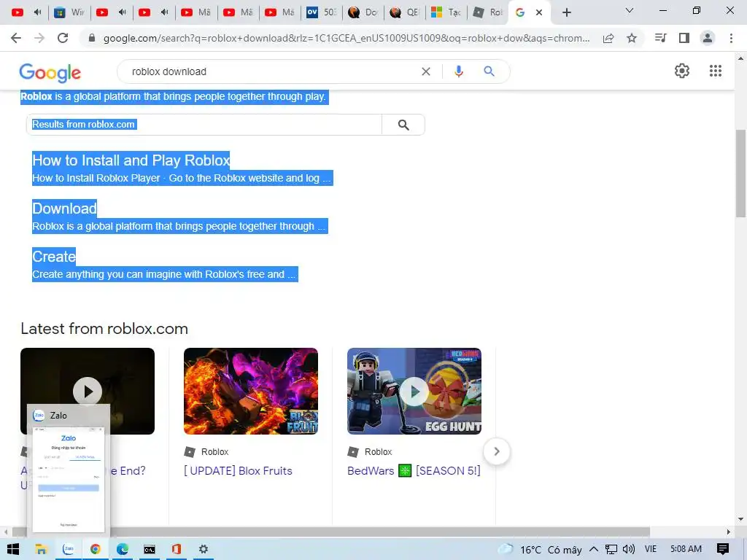Open Chrome three-dot menu

pyautogui.click(x=731, y=38)
